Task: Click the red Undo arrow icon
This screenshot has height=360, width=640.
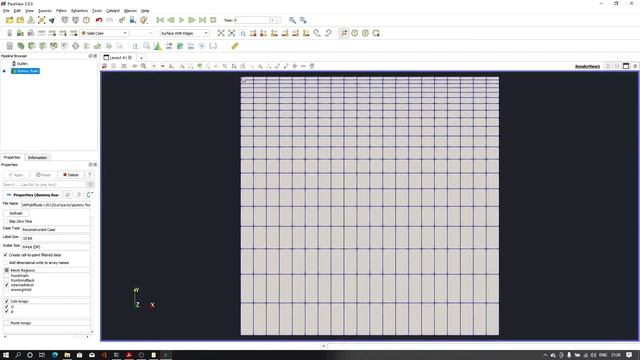Action: click(99, 20)
